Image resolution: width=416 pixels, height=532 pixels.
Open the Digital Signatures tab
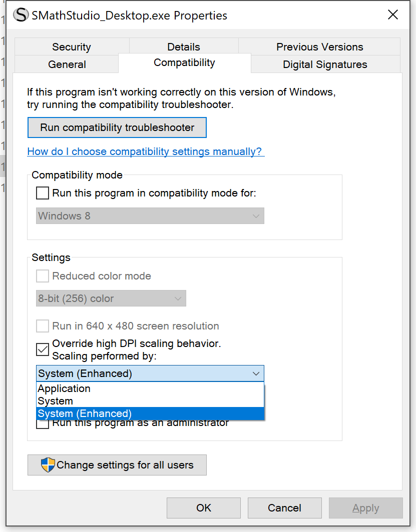tap(325, 64)
